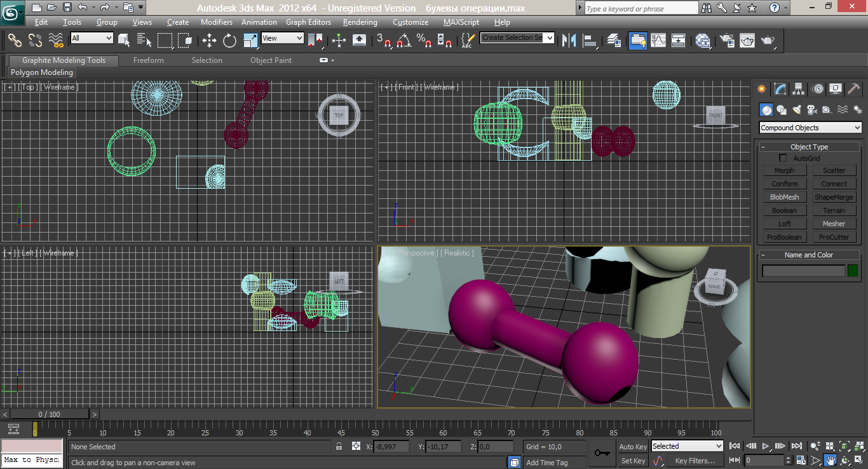The image size is (868, 469).
Task: Switch to the Hierarchy command panel
Action: [x=799, y=89]
